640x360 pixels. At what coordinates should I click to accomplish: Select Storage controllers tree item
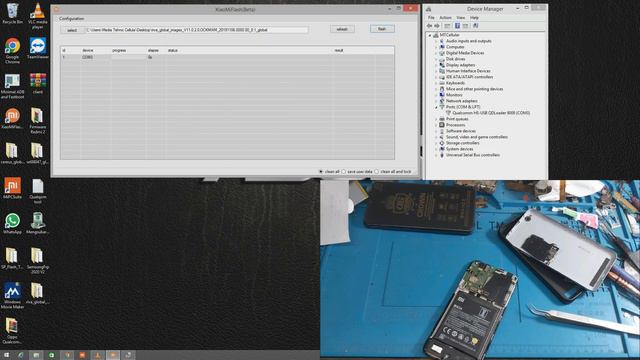(462, 143)
